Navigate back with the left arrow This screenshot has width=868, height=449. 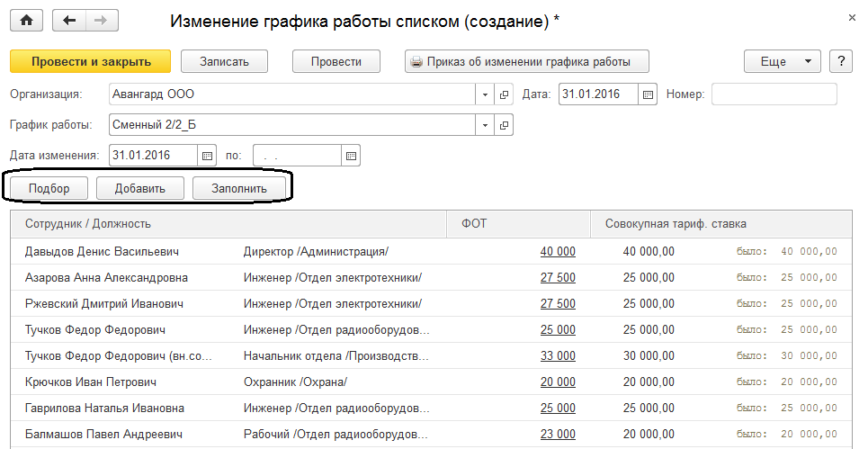click(68, 21)
